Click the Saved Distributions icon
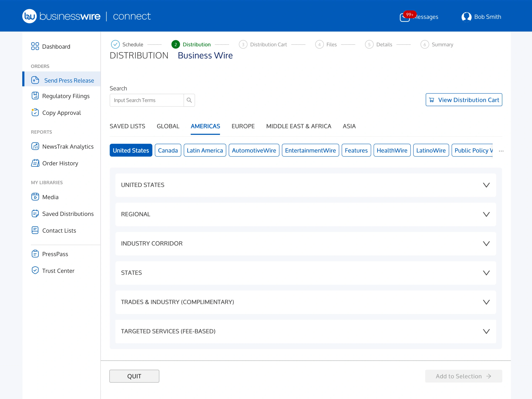 pos(35,214)
